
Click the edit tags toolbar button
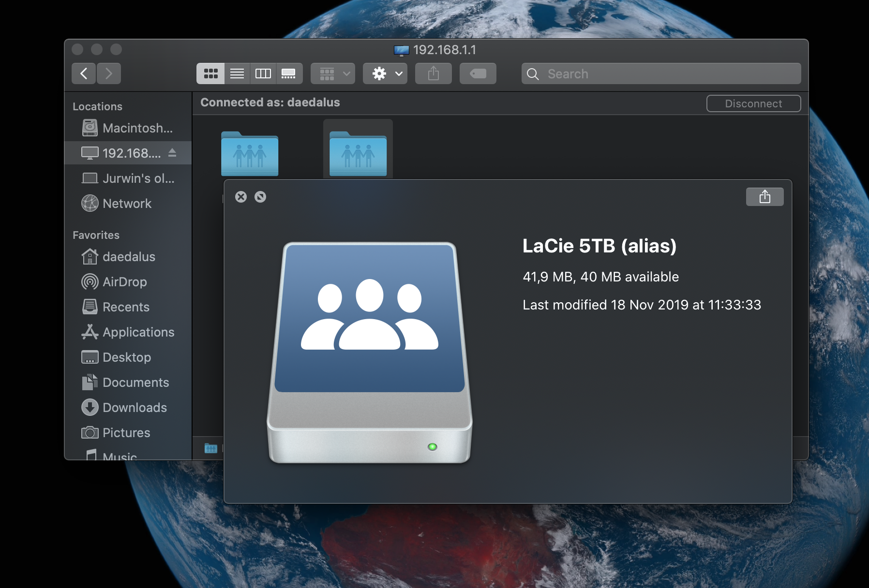tap(478, 73)
